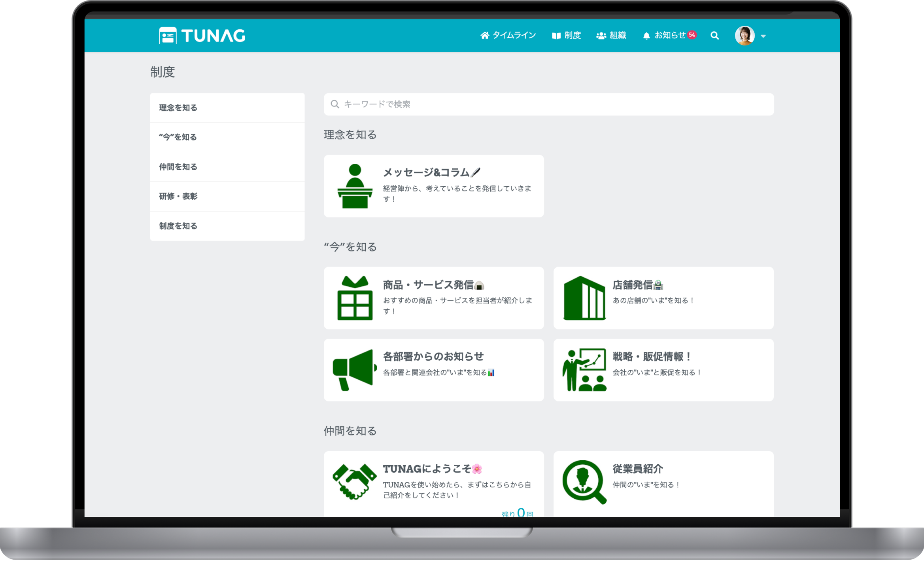This screenshot has width=924, height=564.
Task: Select 研修・表彰 in the sidebar
Action: pos(178,197)
